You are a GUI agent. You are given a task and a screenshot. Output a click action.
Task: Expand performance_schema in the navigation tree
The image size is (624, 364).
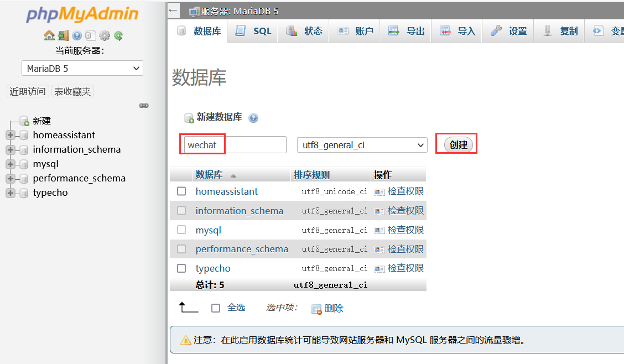click(x=11, y=178)
